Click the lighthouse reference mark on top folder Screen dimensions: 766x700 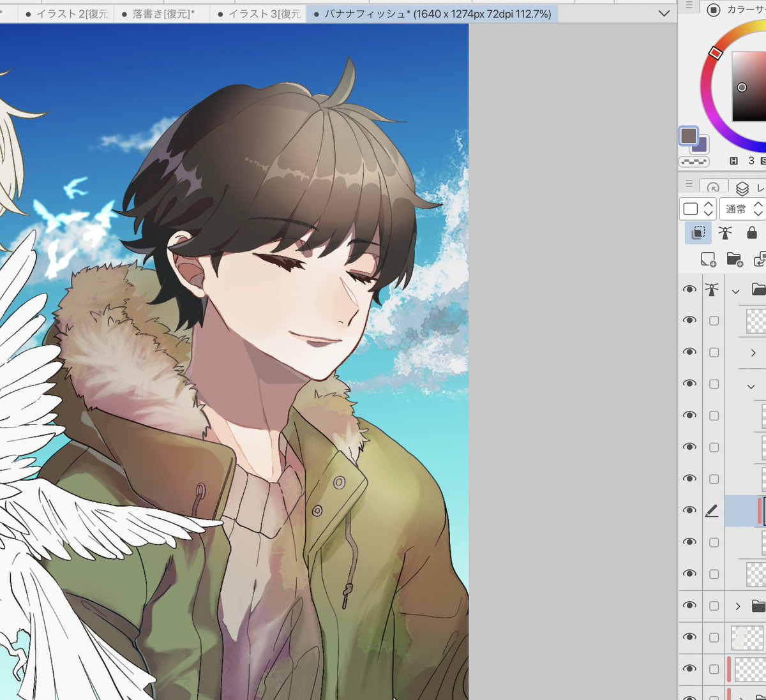pos(712,290)
